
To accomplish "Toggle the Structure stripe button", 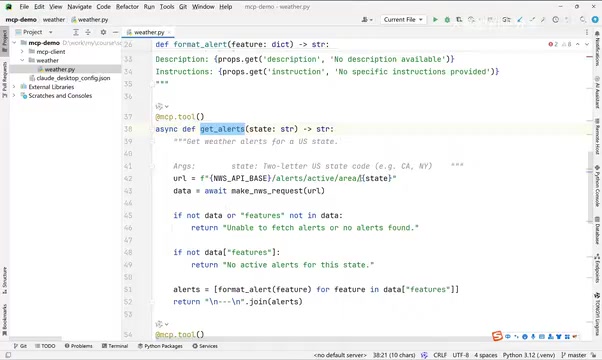I will pyautogui.click(x=5, y=281).
